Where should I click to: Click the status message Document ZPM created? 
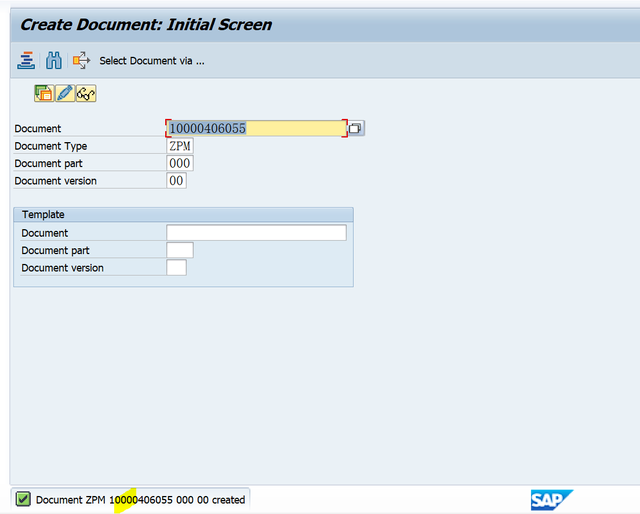(140, 500)
